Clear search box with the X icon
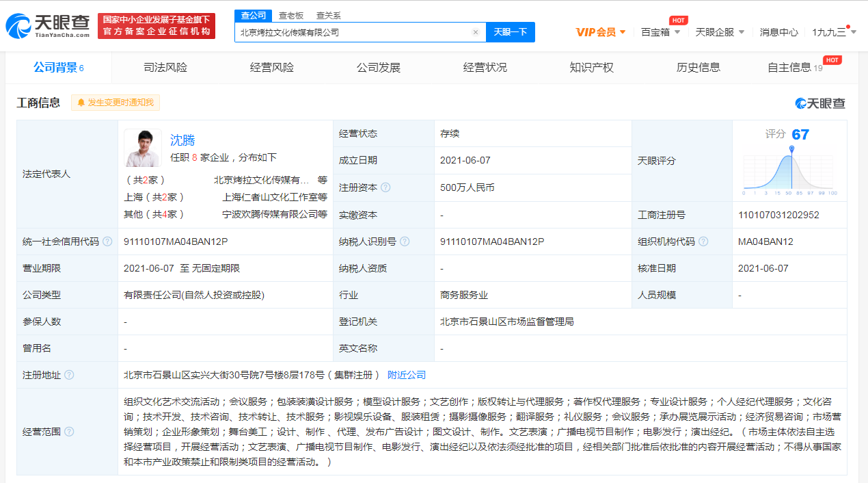Screen dimensions: 868x483 (x=476, y=32)
